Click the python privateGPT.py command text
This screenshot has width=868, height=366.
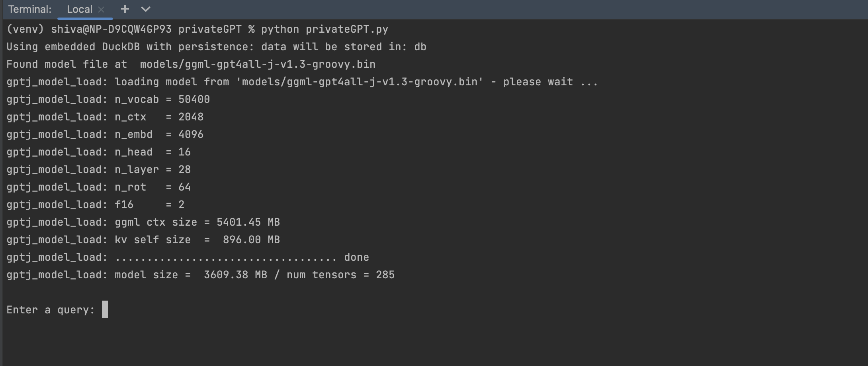325,29
